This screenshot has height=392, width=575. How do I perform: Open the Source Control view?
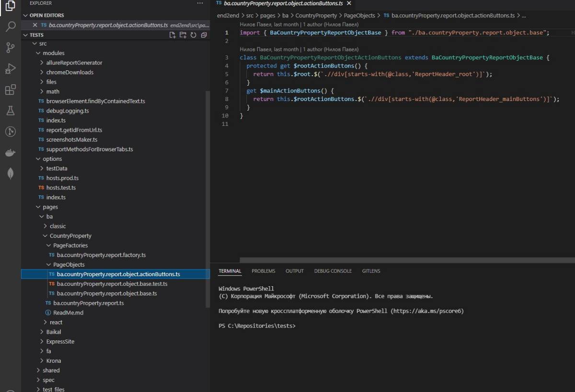[x=10, y=47]
